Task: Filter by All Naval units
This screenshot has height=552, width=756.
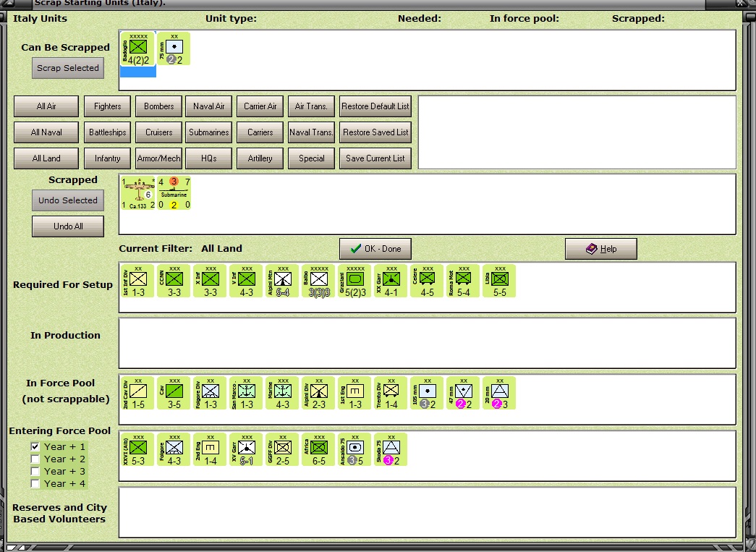Action: [x=46, y=132]
